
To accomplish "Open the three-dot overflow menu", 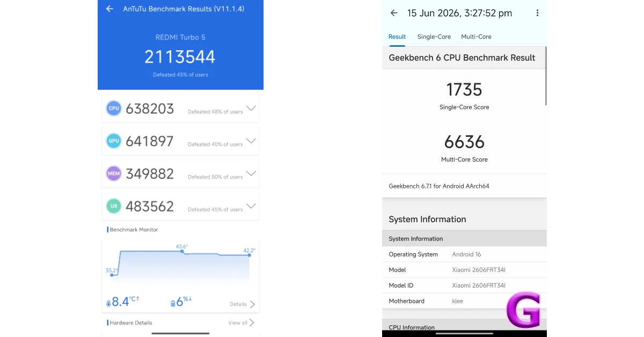I will pyautogui.click(x=537, y=13).
